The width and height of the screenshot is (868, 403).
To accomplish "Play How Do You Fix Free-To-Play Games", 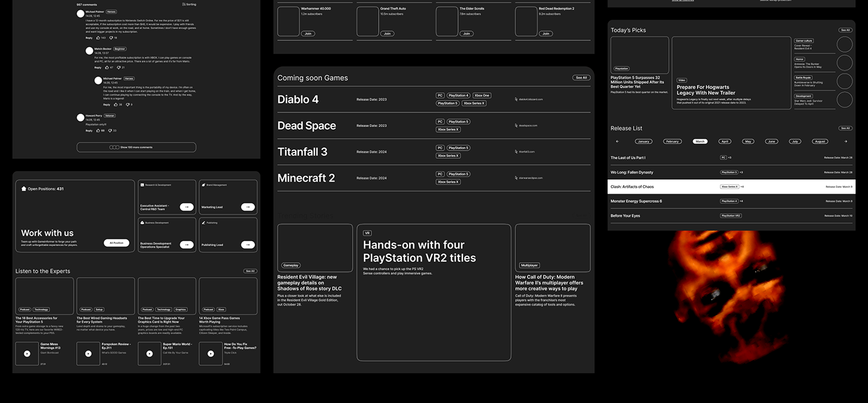I will (210, 353).
